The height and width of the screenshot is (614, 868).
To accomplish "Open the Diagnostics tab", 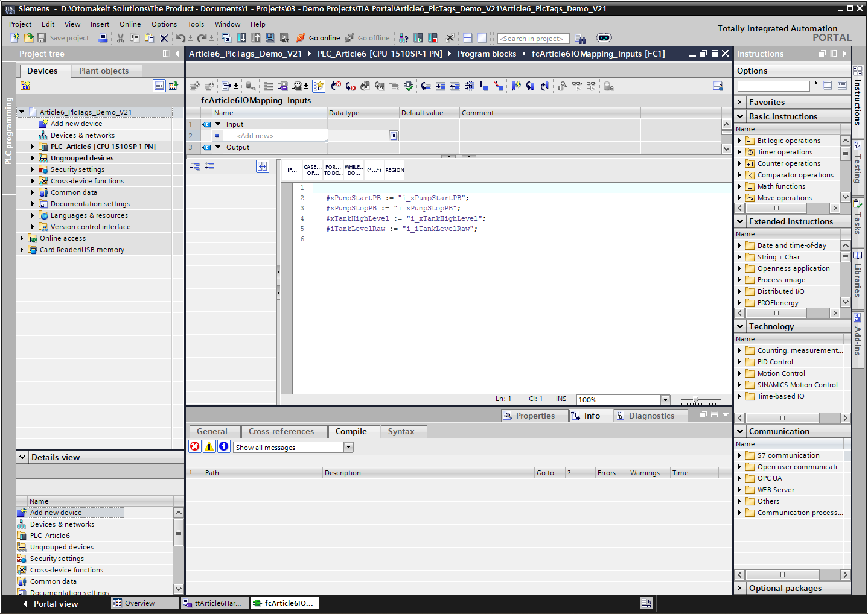I will [651, 416].
